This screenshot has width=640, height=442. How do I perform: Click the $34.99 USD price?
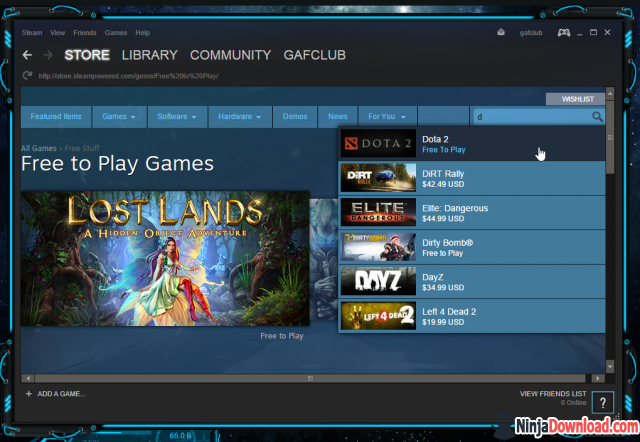click(x=443, y=288)
